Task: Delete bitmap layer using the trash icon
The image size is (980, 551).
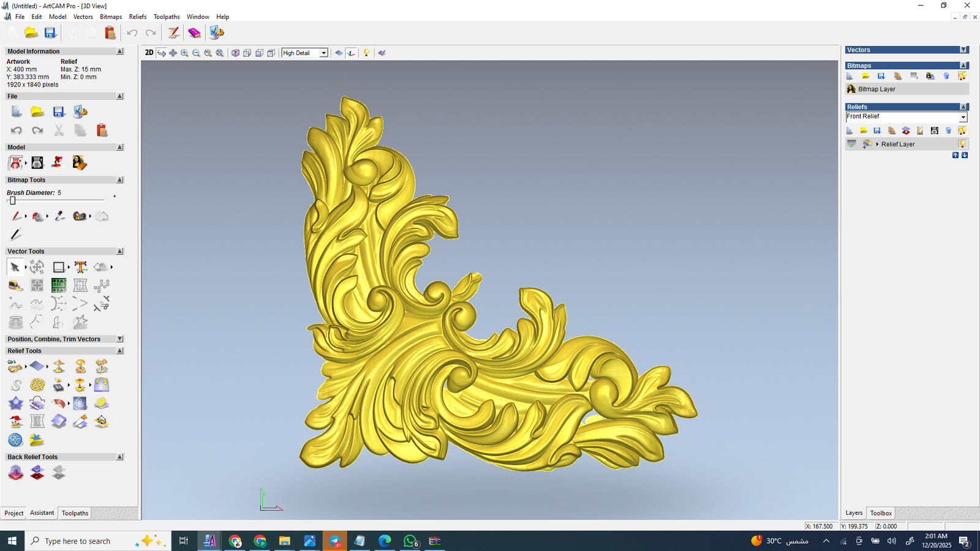Action: click(x=946, y=76)
